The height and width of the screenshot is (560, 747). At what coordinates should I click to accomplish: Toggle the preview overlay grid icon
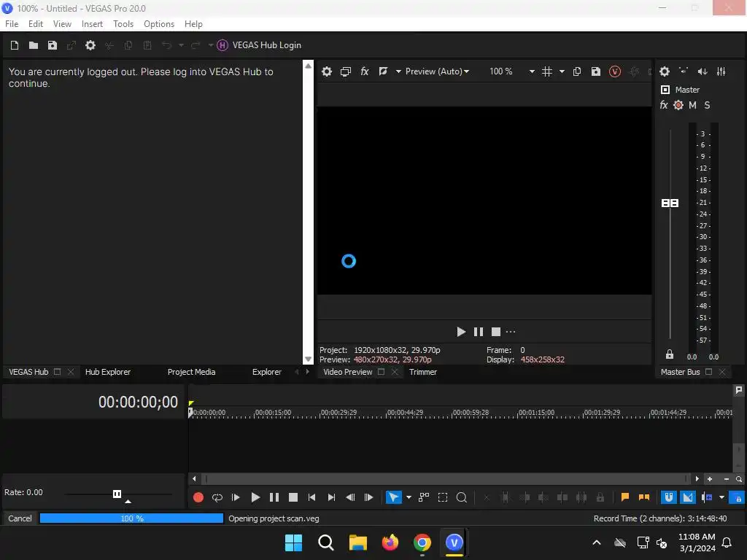(547, 71)
